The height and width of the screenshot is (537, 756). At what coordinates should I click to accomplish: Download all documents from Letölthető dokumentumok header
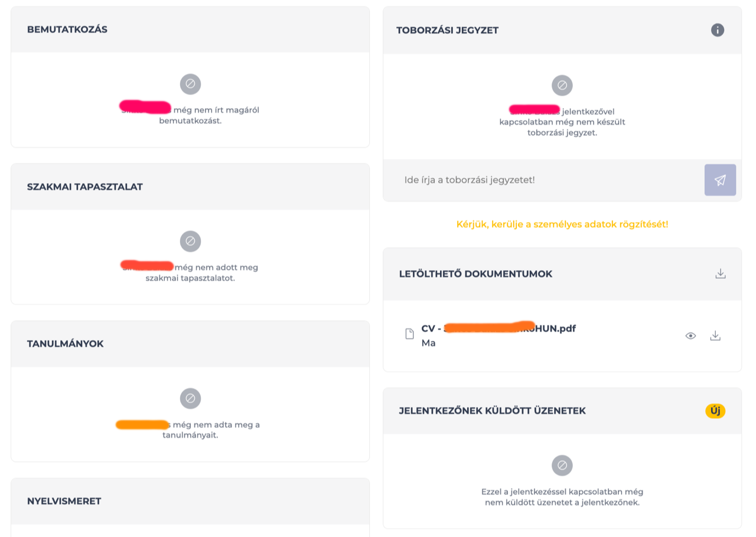[x=720, y=274]
